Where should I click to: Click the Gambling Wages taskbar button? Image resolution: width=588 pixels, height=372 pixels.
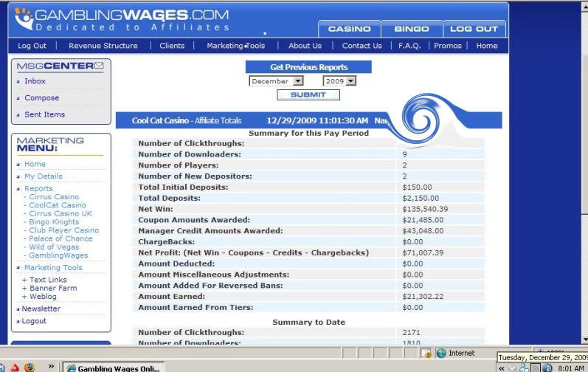click(114, 368)
